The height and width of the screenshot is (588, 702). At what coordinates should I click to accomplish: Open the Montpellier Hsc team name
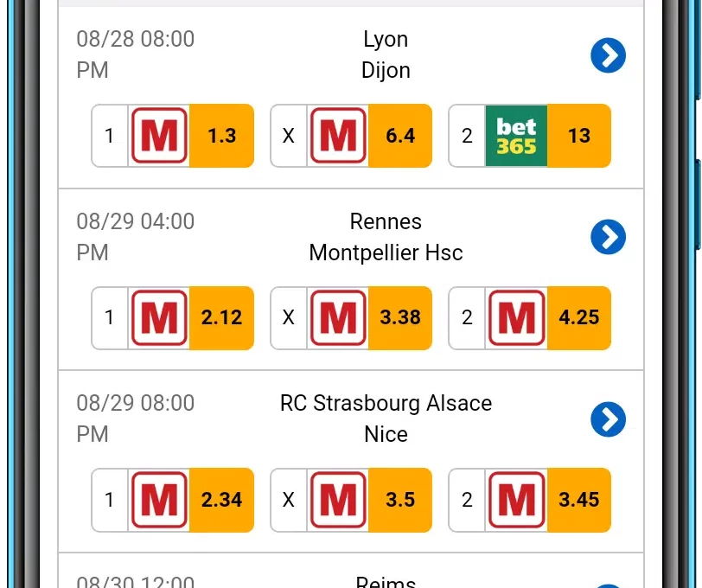point(386,252)
